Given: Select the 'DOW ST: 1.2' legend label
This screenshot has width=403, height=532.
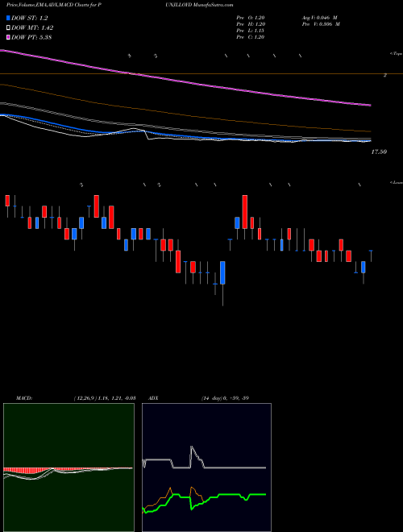Looking at the screenshot, I should tap(30, 19).
